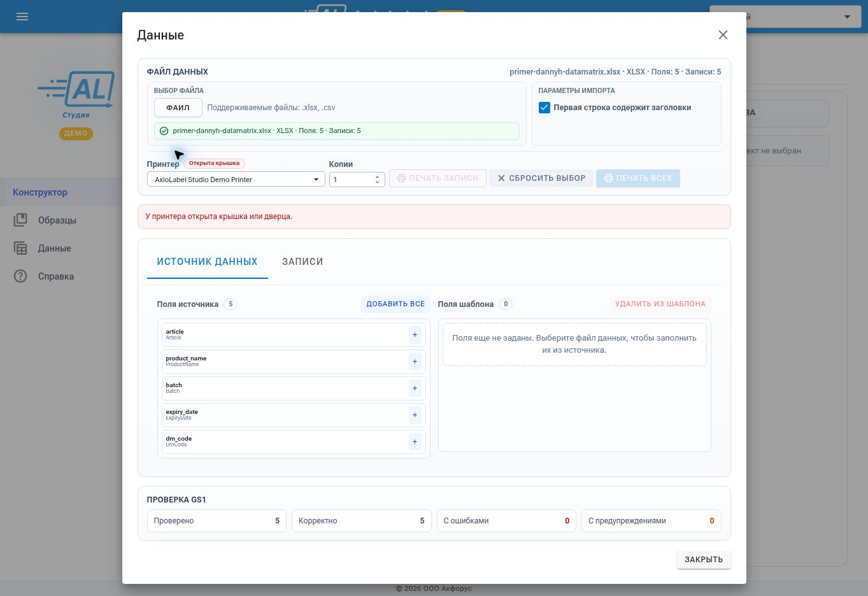Click ДОБАВИТЬ ВСЕ button
The image size is (868, 596).
pos(395,304)
